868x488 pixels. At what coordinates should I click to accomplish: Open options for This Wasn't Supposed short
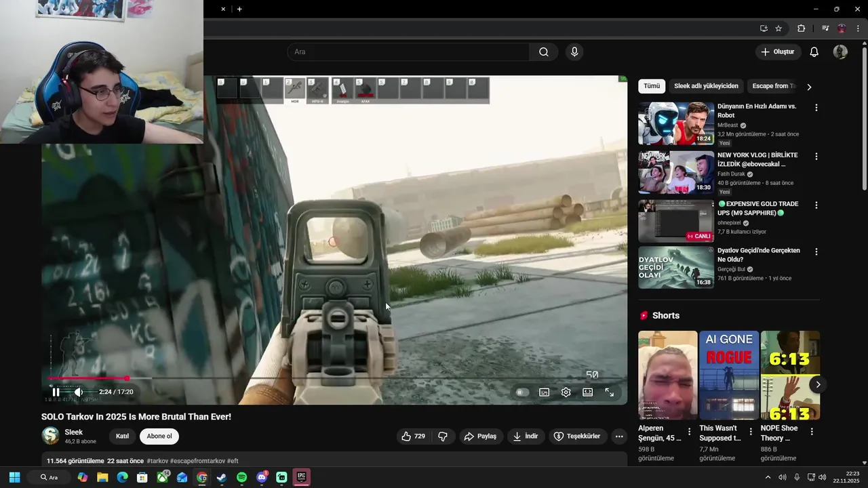[751, 432]
